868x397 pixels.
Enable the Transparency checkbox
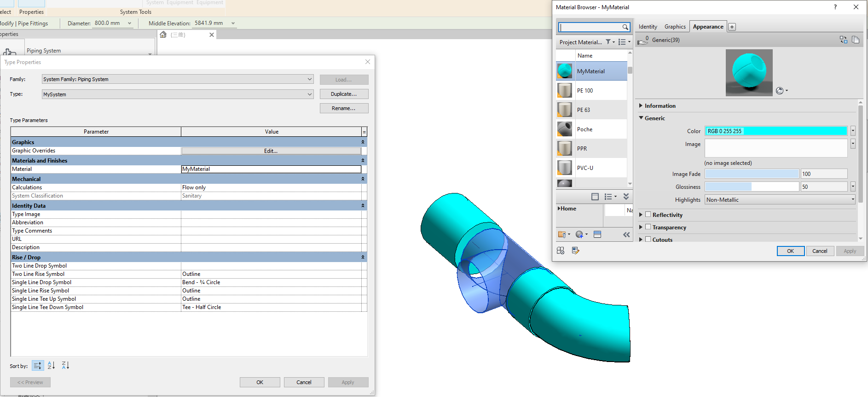[x=648, y=227]
